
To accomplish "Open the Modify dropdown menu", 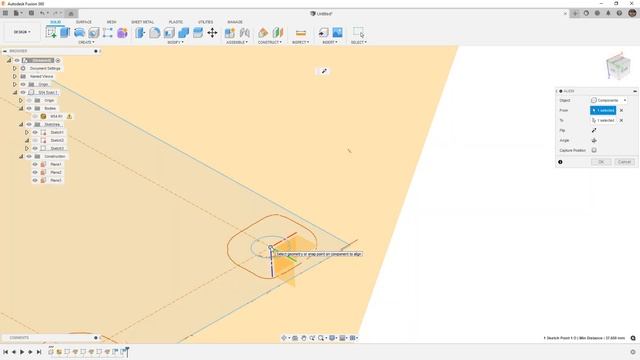I will coord(176,42).
